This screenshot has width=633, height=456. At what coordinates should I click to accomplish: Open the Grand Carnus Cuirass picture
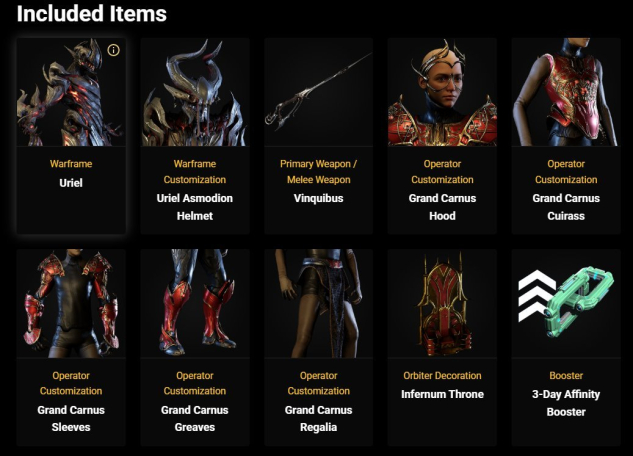[566, 92]
